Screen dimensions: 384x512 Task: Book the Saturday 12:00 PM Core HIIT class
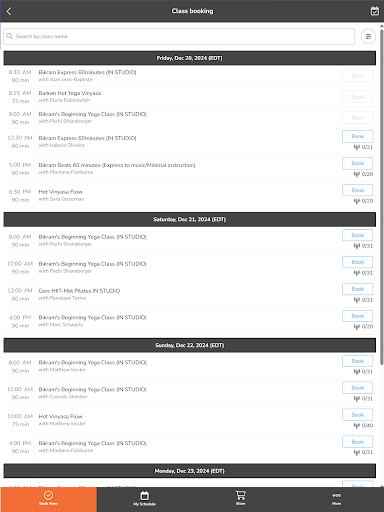click(357, 289)
